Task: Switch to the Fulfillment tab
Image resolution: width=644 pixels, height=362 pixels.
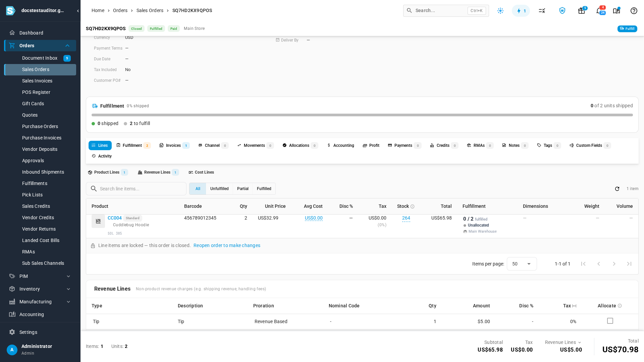Action: pyautogui.click(x=133, y=145)
